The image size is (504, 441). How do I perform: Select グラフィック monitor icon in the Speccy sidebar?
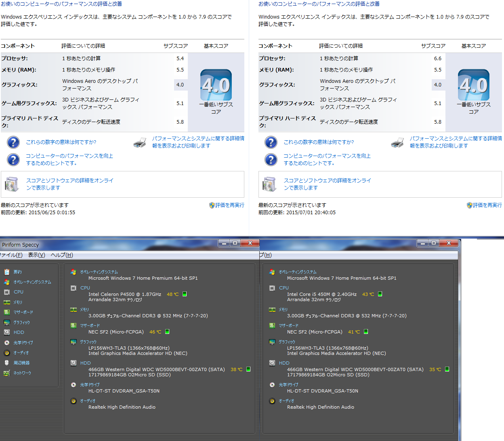pyautogui.click(x=7, y=322)
